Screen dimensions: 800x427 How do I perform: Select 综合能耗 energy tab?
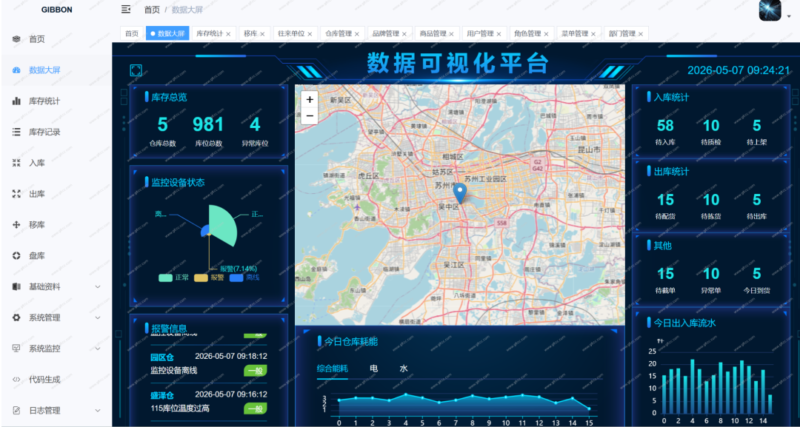click(332, 368)
